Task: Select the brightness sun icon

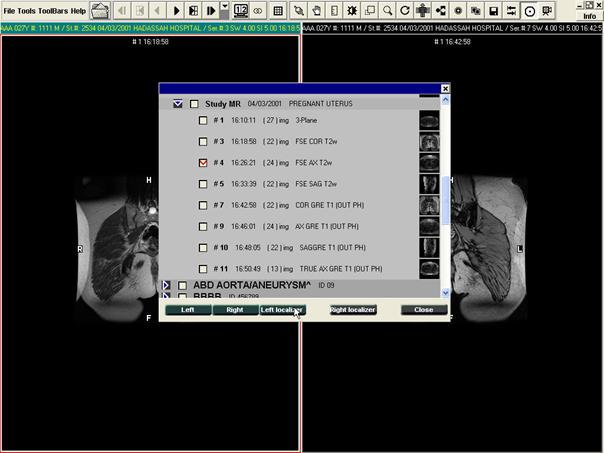Action: pyautogui.click(x=352, y=11)
